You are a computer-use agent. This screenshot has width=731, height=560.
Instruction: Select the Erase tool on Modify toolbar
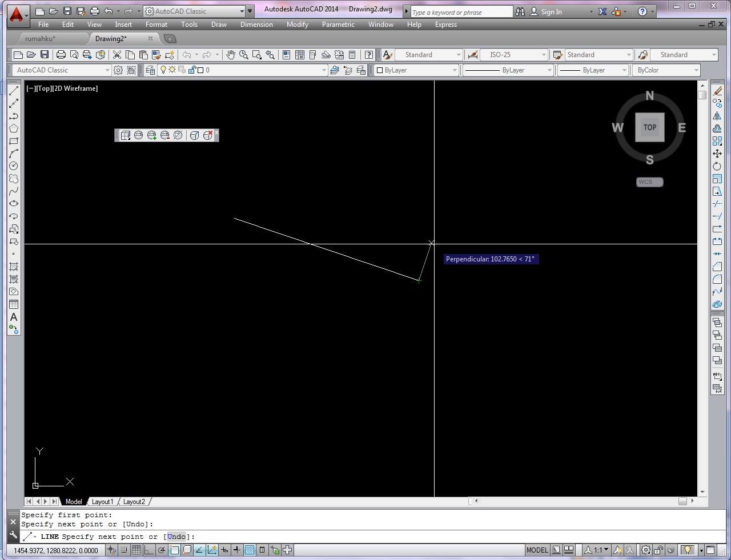717,90
